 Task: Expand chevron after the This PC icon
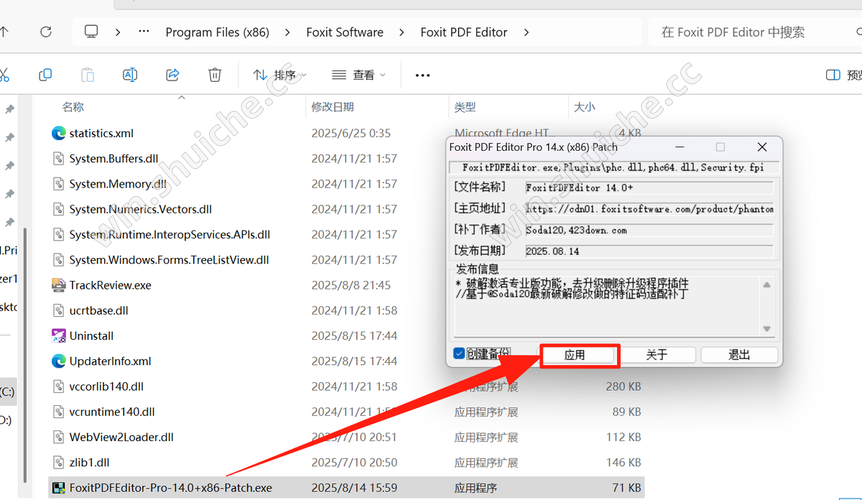pos(118,32)
